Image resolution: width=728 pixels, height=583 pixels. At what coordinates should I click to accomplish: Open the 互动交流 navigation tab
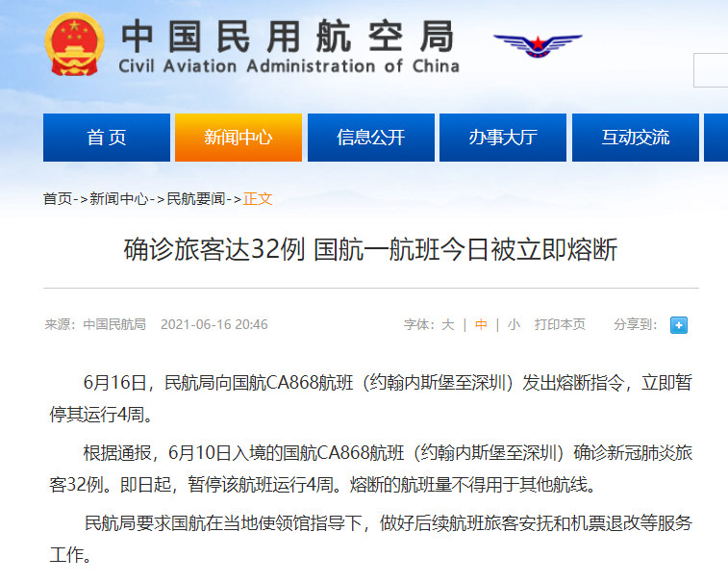635,138
